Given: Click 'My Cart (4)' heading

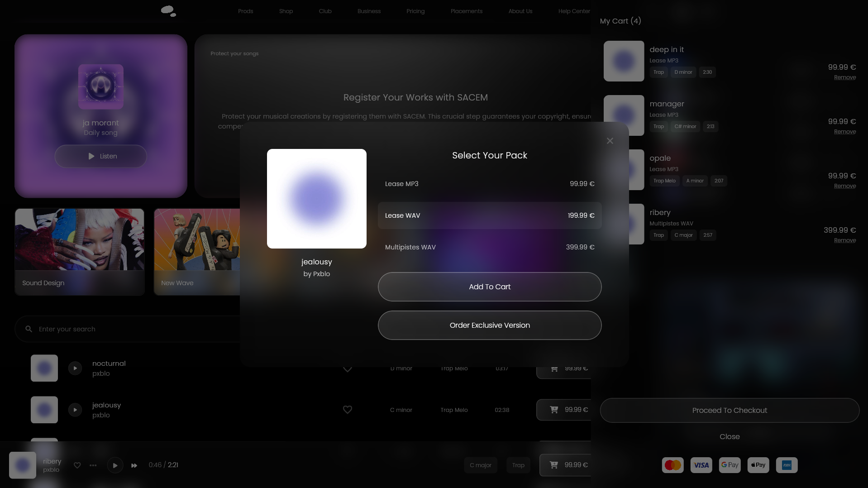Looking at the screenshot, I should (x=620, y=21).
